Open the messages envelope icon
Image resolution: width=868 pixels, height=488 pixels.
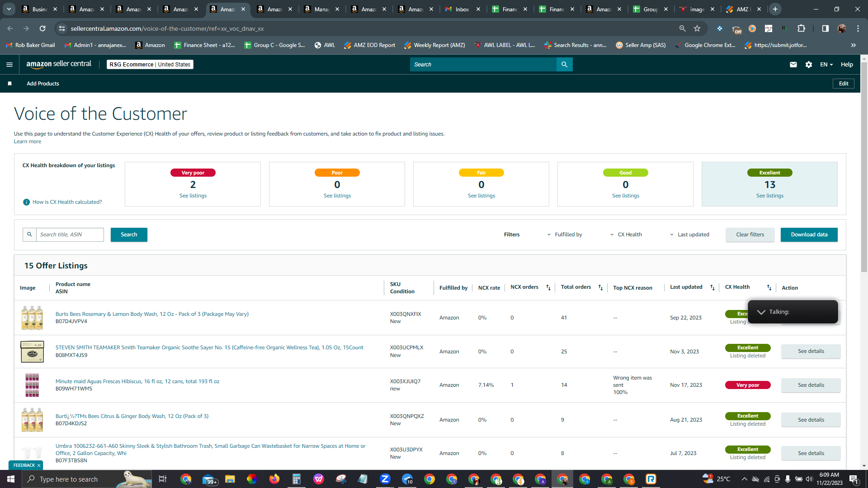[x=793, y=65]
